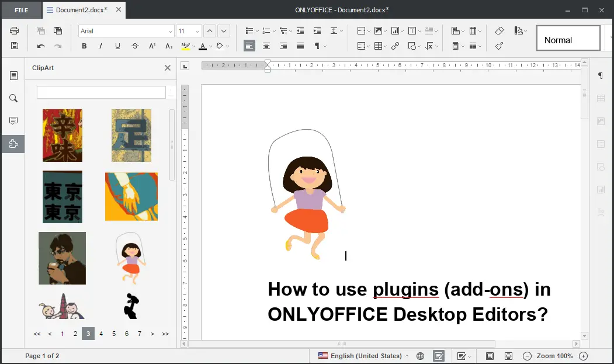Screen dimensions: 614x364
Task: Click the Insert Table icon
Action: coord(378,46)
